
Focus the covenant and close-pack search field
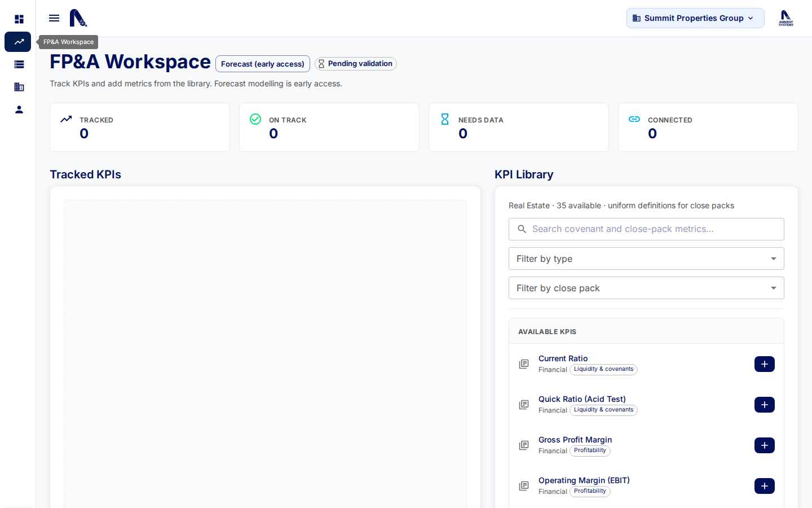click(x=646, y=229)
